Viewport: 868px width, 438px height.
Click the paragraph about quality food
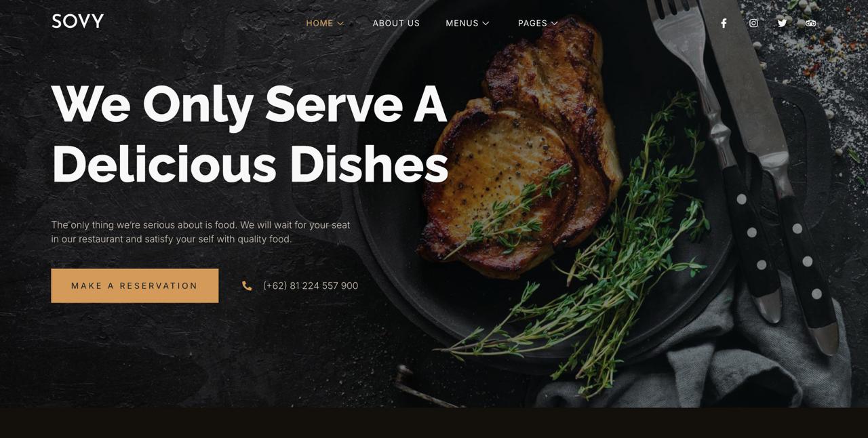pyautogui.click(x=201, y=232)
